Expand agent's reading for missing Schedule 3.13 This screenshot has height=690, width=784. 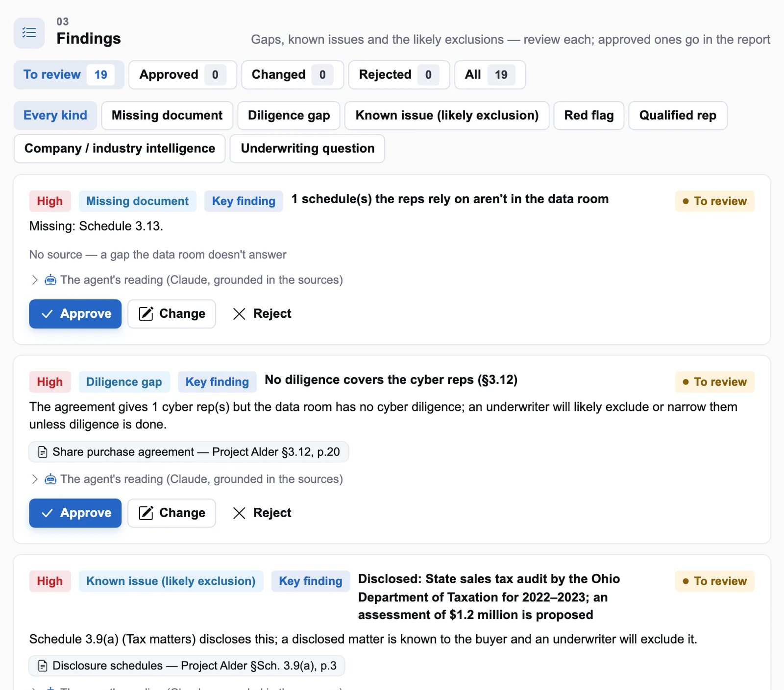186,280
